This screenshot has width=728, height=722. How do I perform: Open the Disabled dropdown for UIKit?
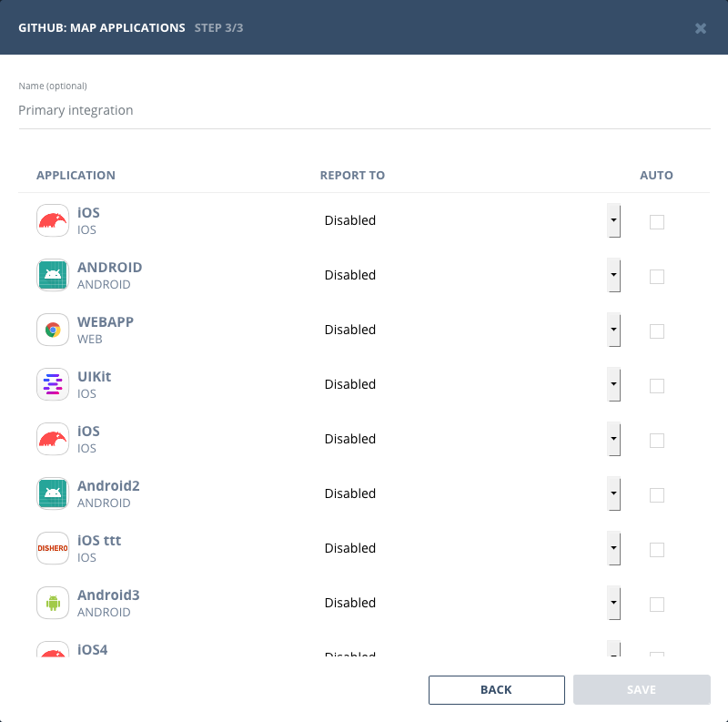(x=613, y=384)
